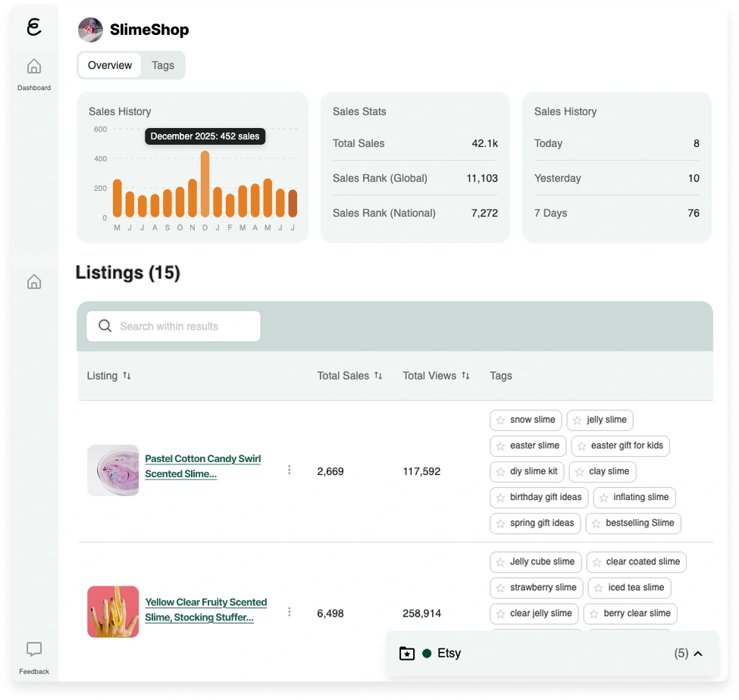The image size is (739, 700).
Task: Star the birthday gift ideas tag
Action: tap(500, 498)
